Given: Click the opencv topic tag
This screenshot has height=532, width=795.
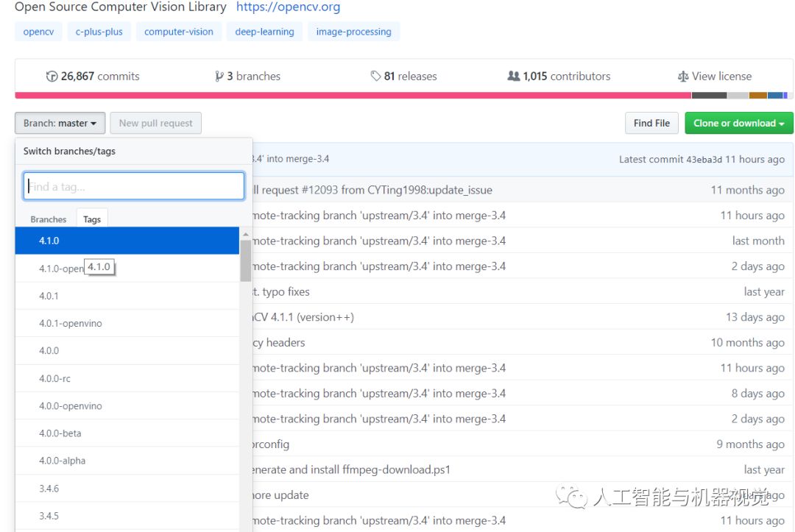Looking at the screenshot, I should [x=38, y=32].
